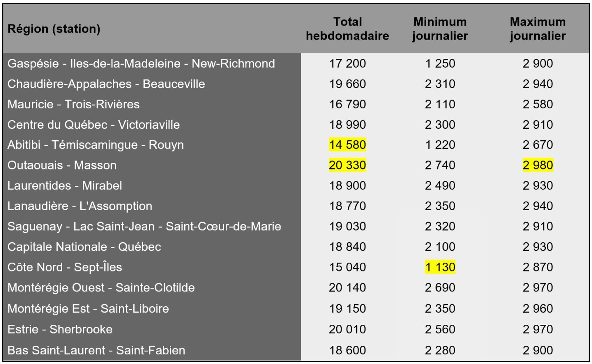The width and height of the screenshot is (592, 364).
Task: Click the Côte Nord - Sept-Îles row label
Action: click(65, 267)
